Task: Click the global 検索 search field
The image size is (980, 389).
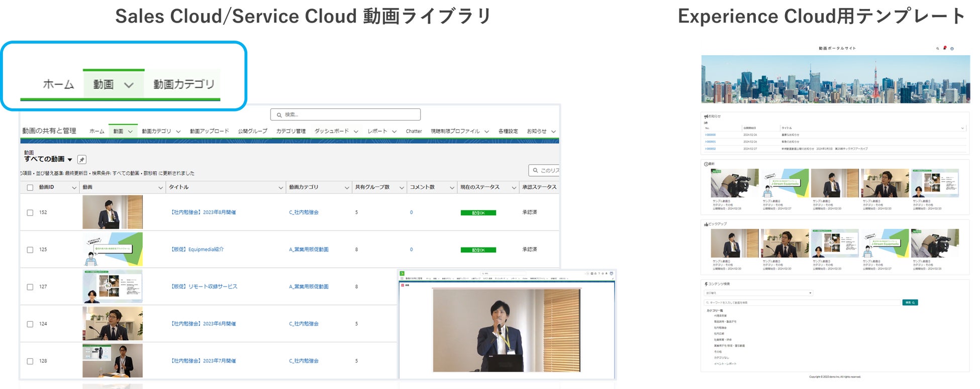Action: coord(345,115)
